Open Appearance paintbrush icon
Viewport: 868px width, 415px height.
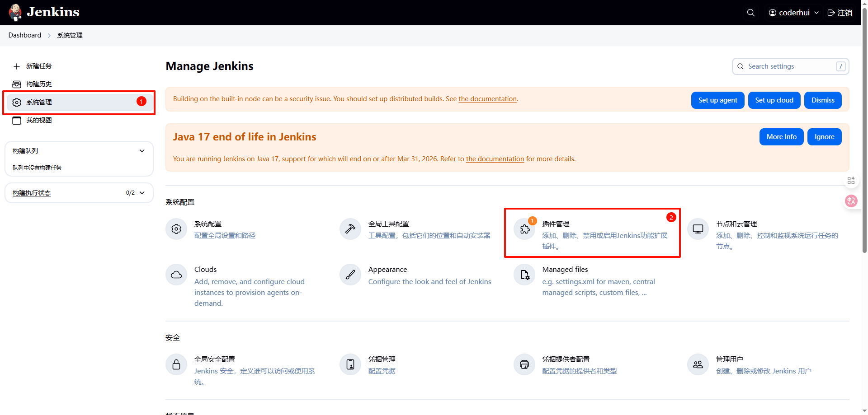click(x=350, y=275)
